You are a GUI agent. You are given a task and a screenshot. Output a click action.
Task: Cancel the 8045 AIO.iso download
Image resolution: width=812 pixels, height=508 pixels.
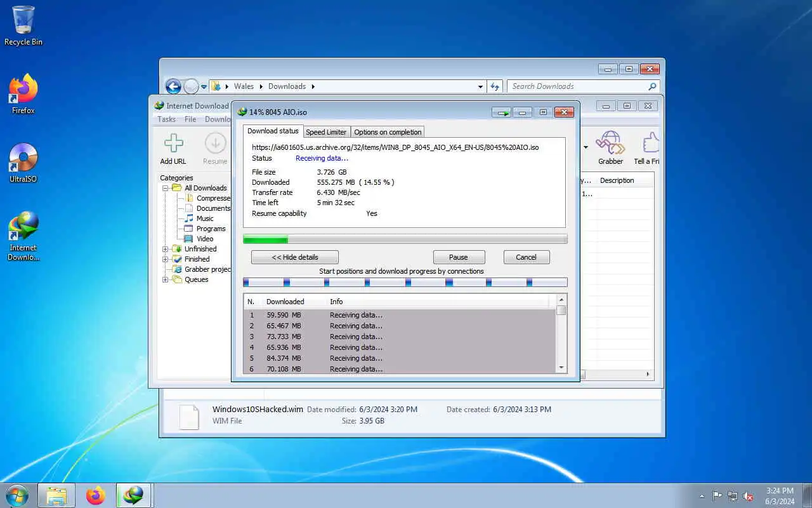527,257
